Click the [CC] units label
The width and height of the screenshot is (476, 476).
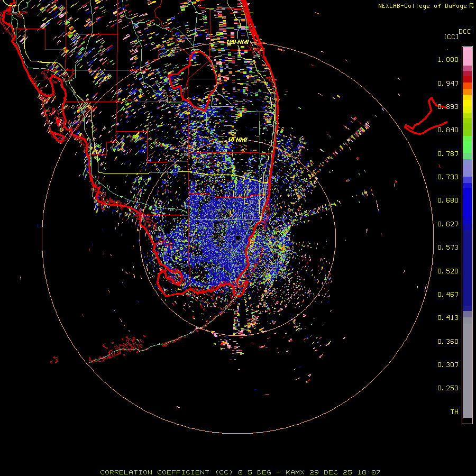[x=451, y=36]
